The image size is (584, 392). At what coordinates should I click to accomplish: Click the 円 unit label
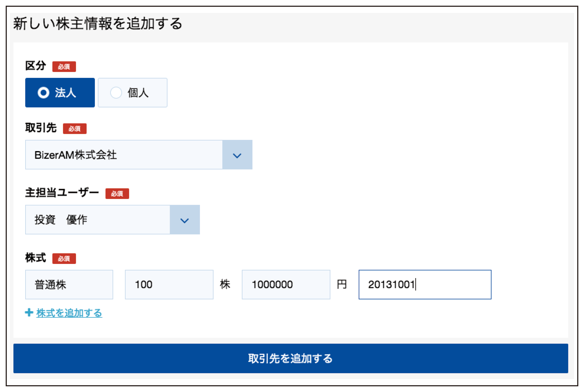point(342,284)
